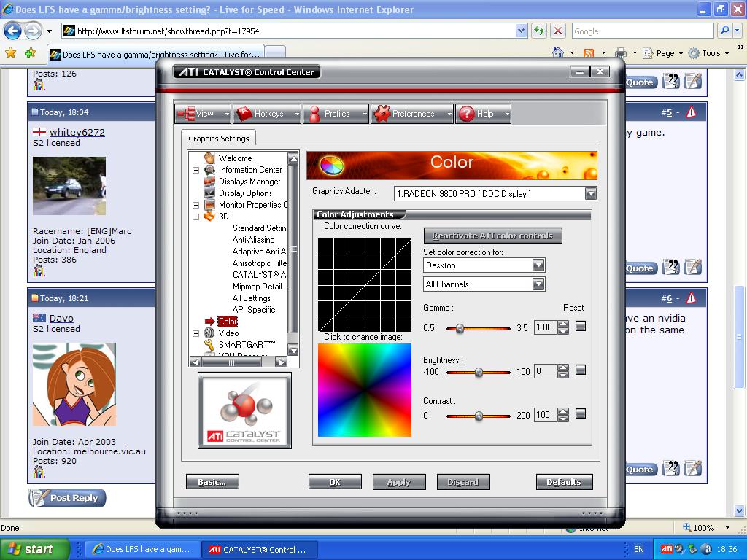Screen dimensions: 747x560
Task: Click the Contrast reset button
Action: click(580, 413)
